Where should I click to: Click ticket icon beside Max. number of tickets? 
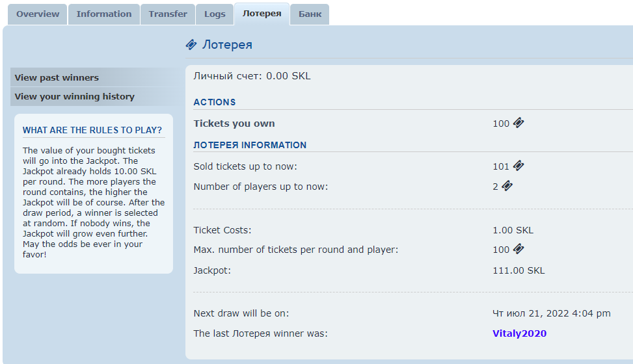(519, 248)
